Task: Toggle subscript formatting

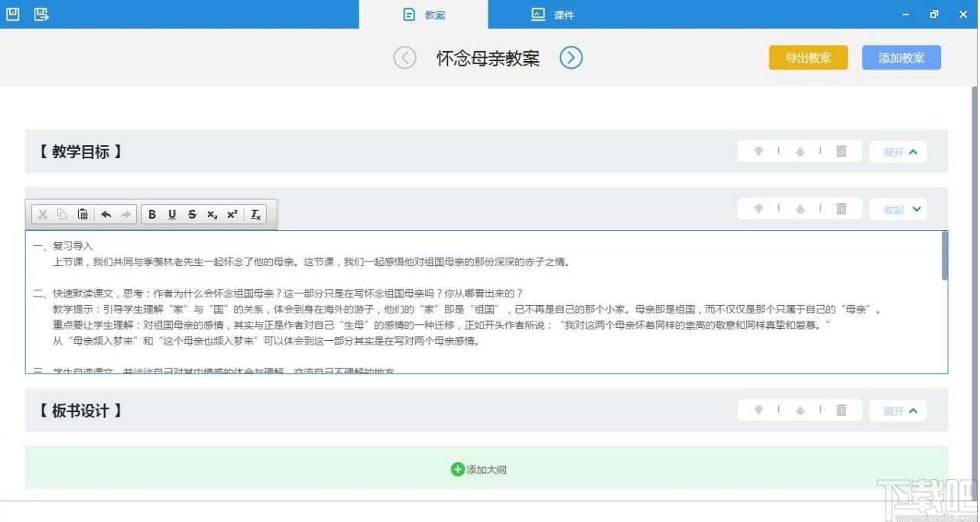Action: pos(212,215)
